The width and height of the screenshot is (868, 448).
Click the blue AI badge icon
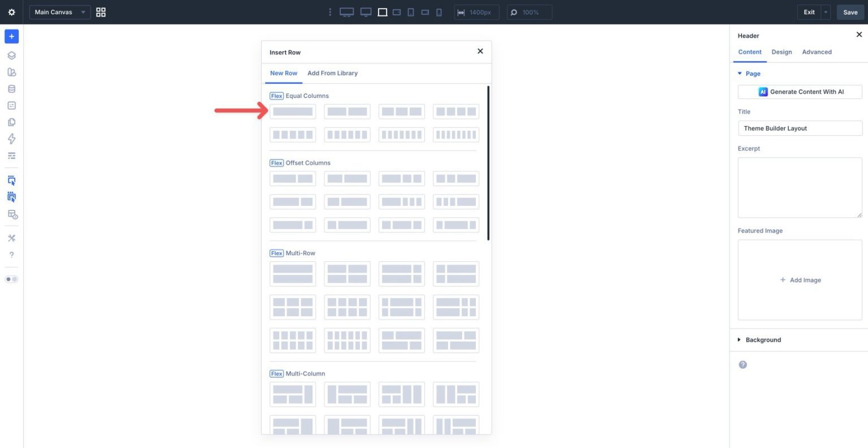[x=763, y=92]
